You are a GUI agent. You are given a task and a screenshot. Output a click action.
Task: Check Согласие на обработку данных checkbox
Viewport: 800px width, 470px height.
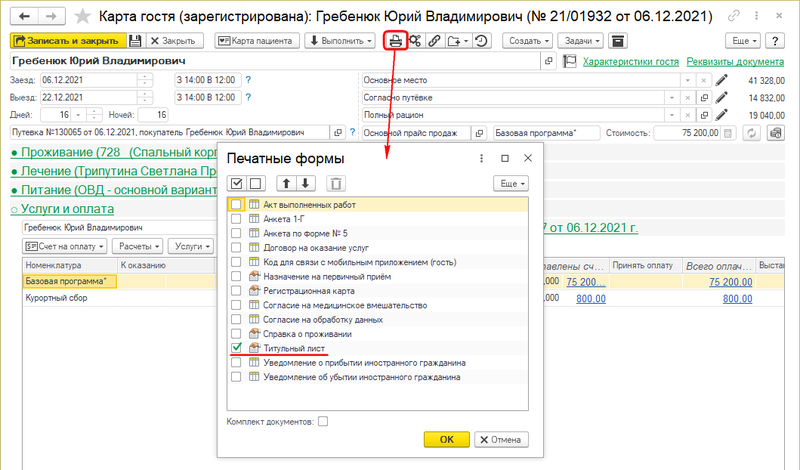(236, 319)
